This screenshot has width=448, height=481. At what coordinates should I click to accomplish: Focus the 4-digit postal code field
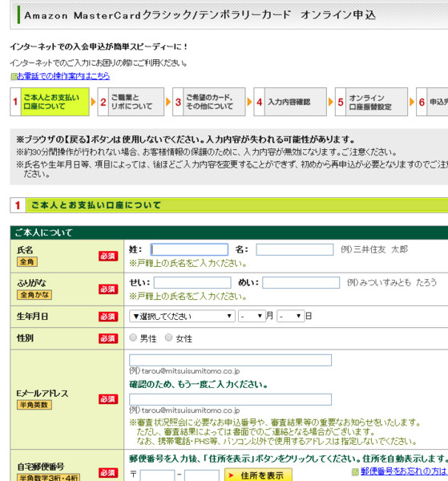(x=202, y=475)
